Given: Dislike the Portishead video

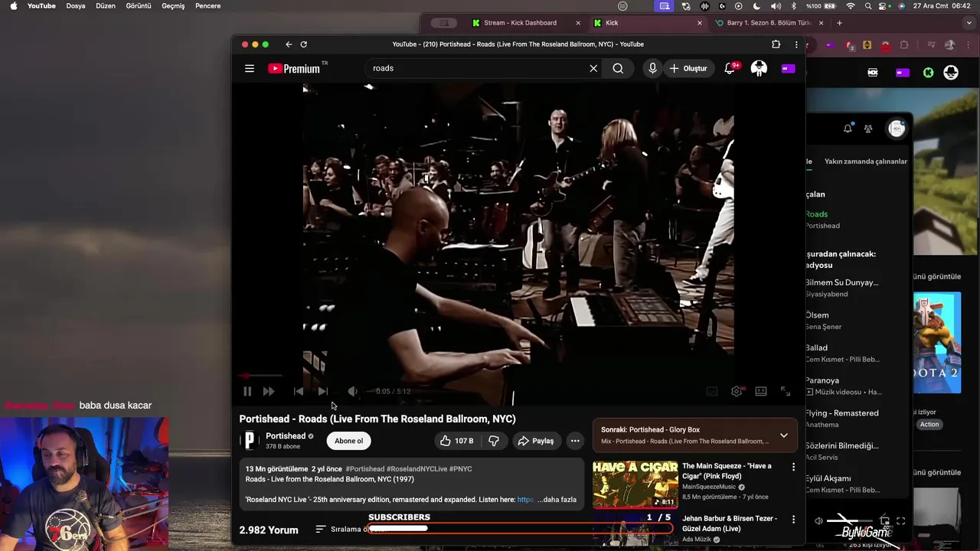Looking at the screenshot, I should 494,441.
